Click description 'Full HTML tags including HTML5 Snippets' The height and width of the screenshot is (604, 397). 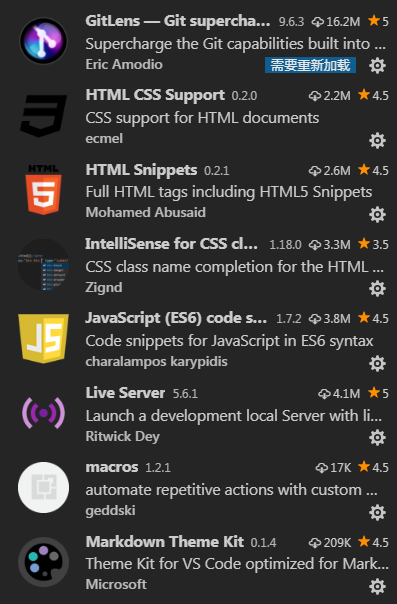point(229,192)
